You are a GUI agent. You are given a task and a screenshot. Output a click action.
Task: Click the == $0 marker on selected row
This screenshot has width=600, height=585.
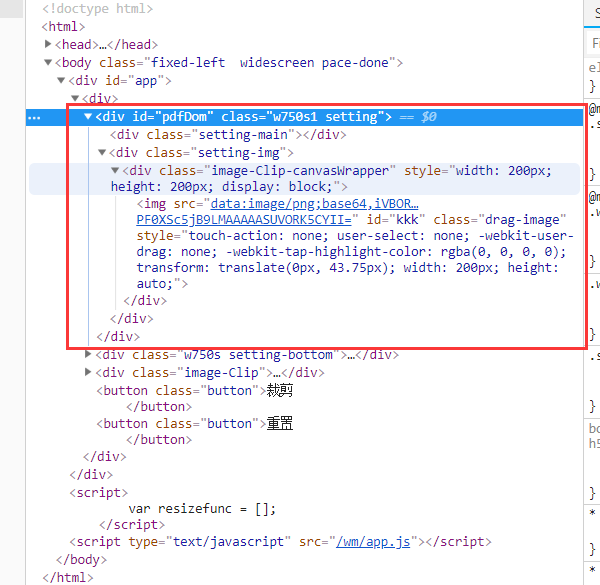tap(418, 117)
